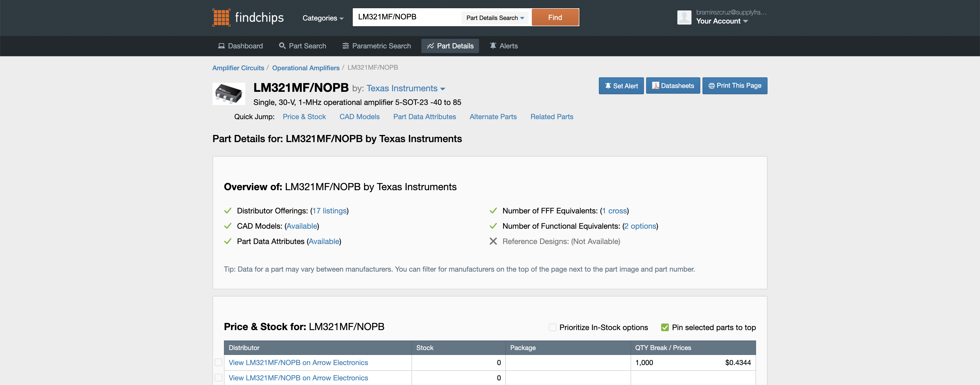Tick the checkbox beside the Arrow Electronics row priced $0.4344
This screenshot has height=385, width=980.
(x=218, y=362)
